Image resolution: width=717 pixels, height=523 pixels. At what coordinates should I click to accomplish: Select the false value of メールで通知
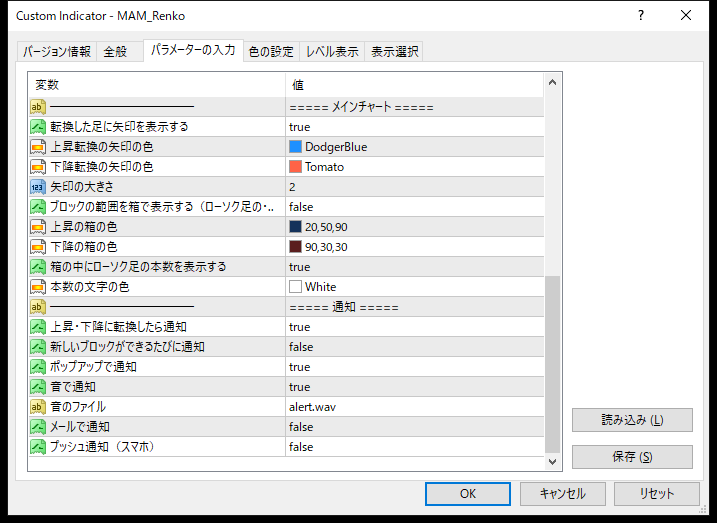301,427
